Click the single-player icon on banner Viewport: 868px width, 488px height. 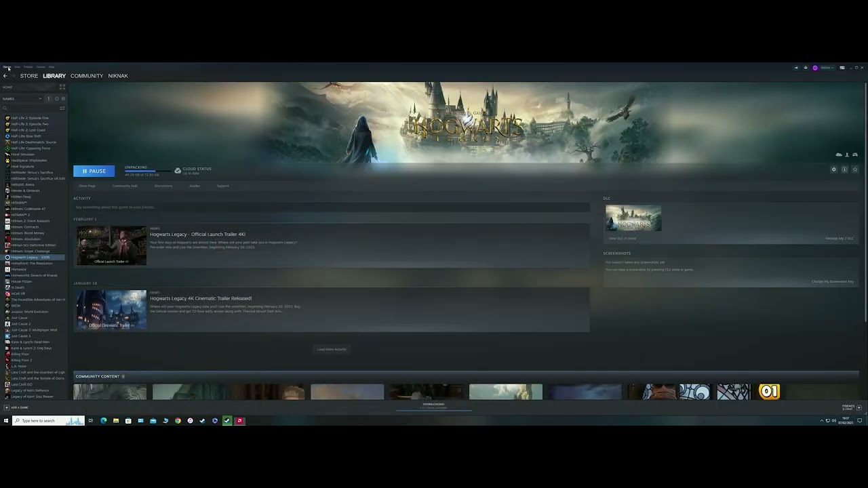point(847,155)
